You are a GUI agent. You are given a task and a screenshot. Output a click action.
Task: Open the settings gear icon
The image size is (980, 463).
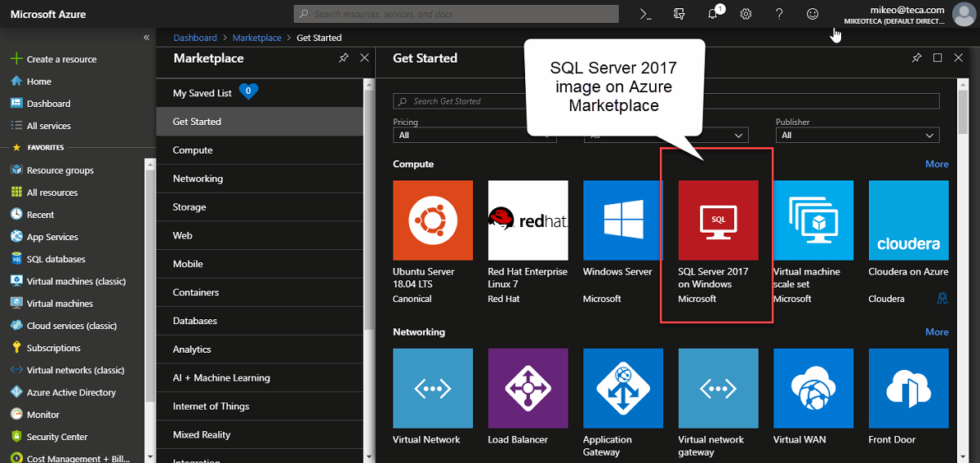(746, 14)
